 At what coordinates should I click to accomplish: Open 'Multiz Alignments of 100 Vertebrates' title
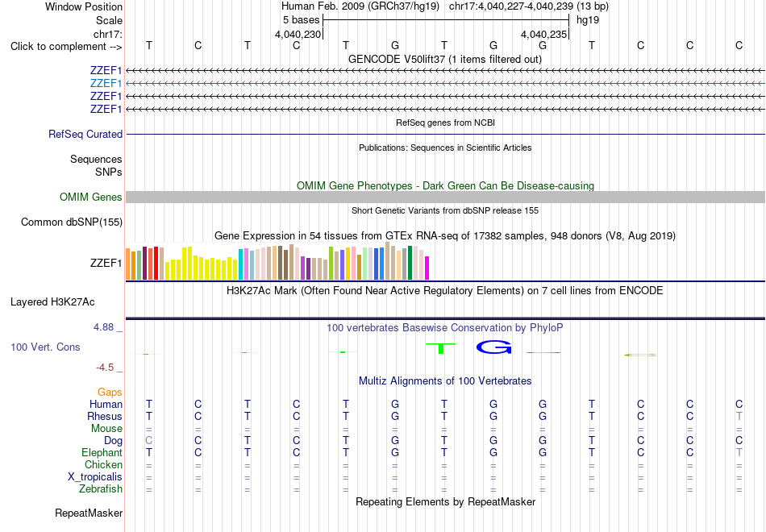(445, 380)
